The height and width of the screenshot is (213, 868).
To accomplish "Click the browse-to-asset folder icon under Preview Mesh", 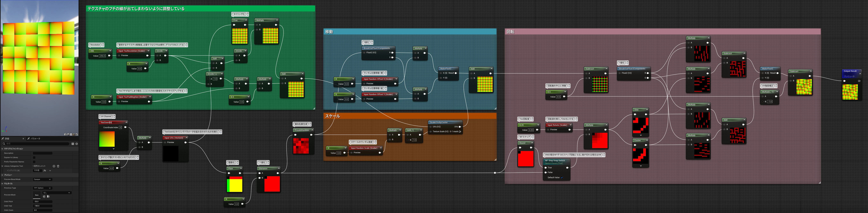I will coord(48,196).
